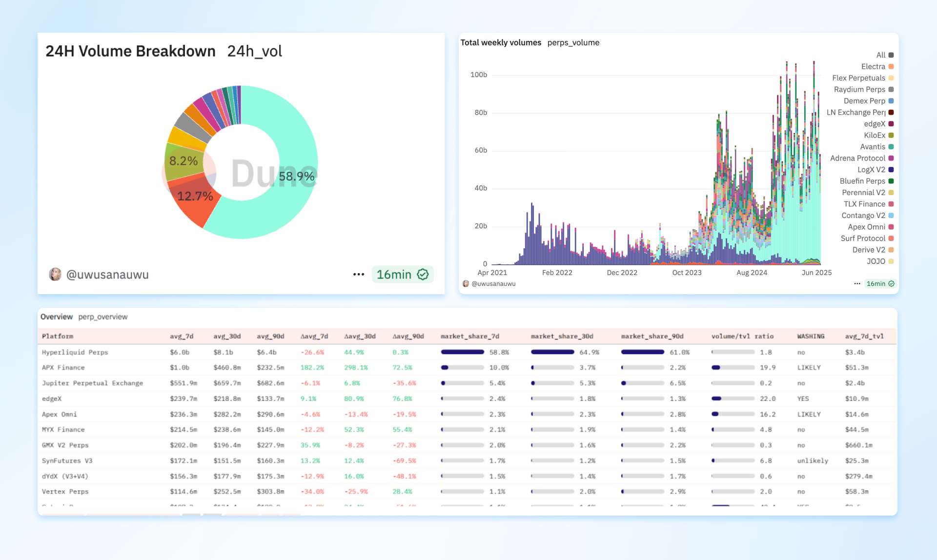
Task: Select JOJO in the legend
Action: [880, 261]
